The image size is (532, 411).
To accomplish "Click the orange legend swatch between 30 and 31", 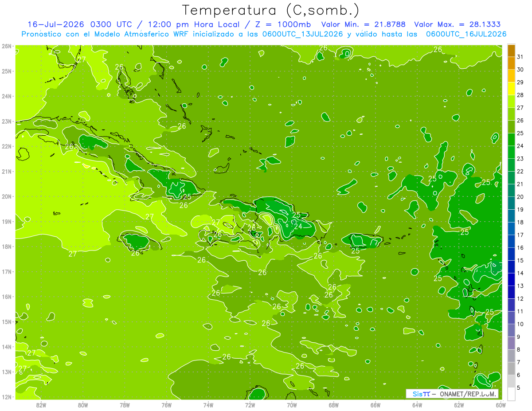I will tap(512, 63).
